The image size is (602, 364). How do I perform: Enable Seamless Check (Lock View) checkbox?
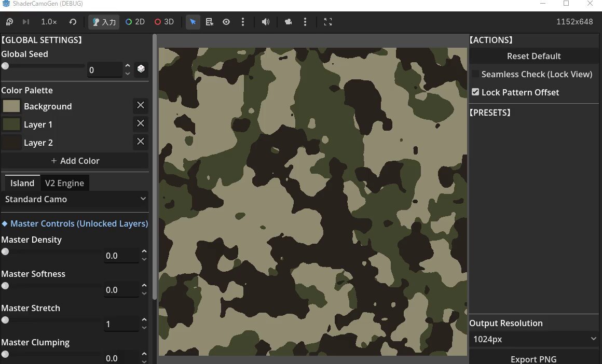pyautogui.click(x=475, y=74)
